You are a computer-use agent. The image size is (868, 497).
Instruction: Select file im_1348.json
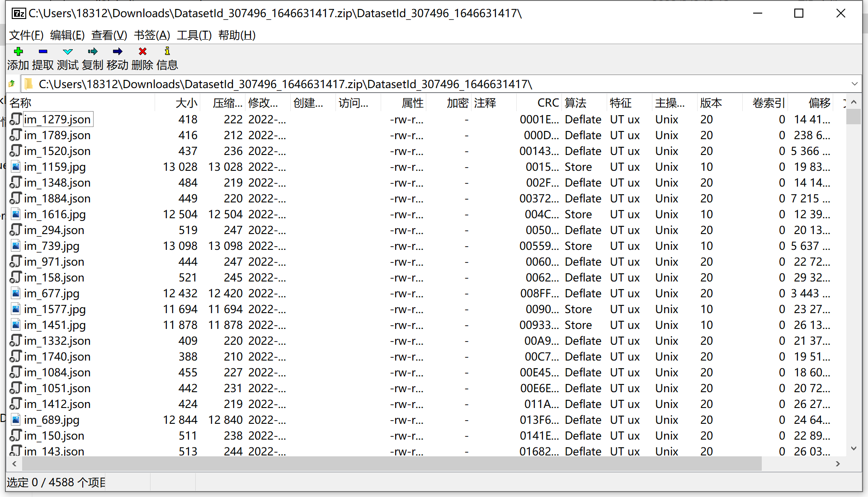tap(57, 183)
